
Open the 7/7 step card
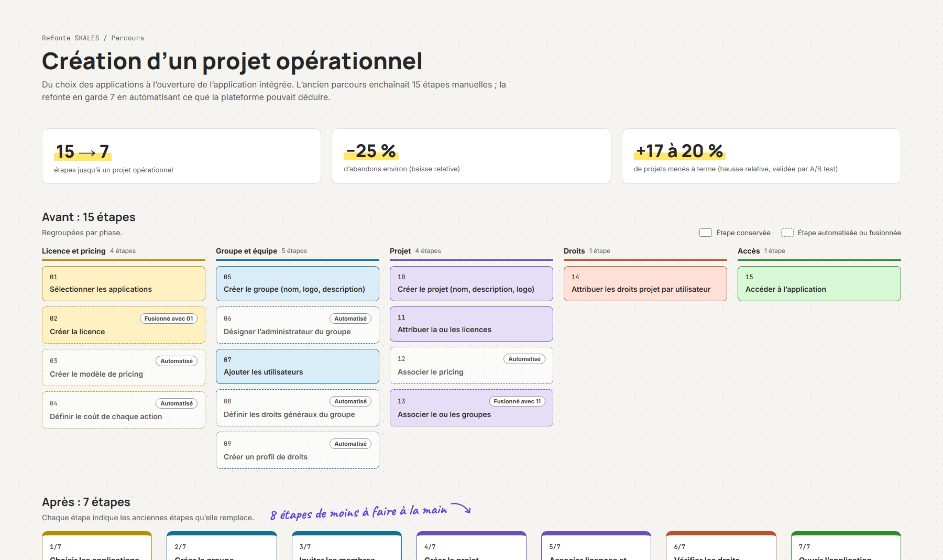click(x=846, y=546)
